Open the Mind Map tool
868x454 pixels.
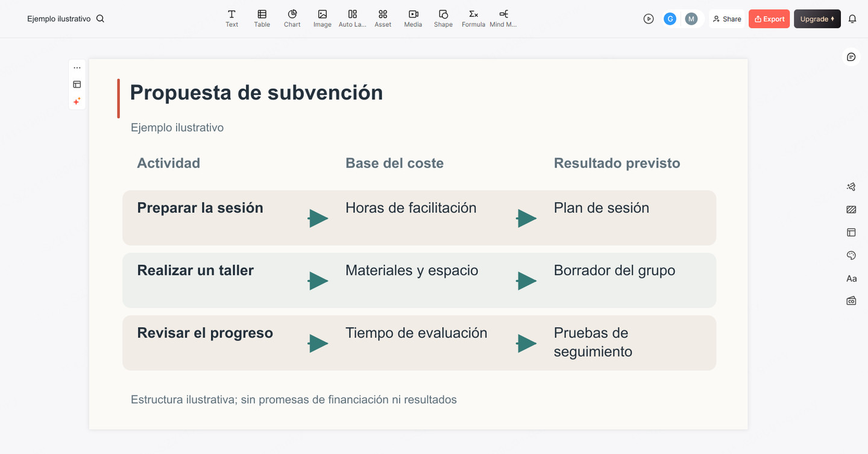(503, 19)
